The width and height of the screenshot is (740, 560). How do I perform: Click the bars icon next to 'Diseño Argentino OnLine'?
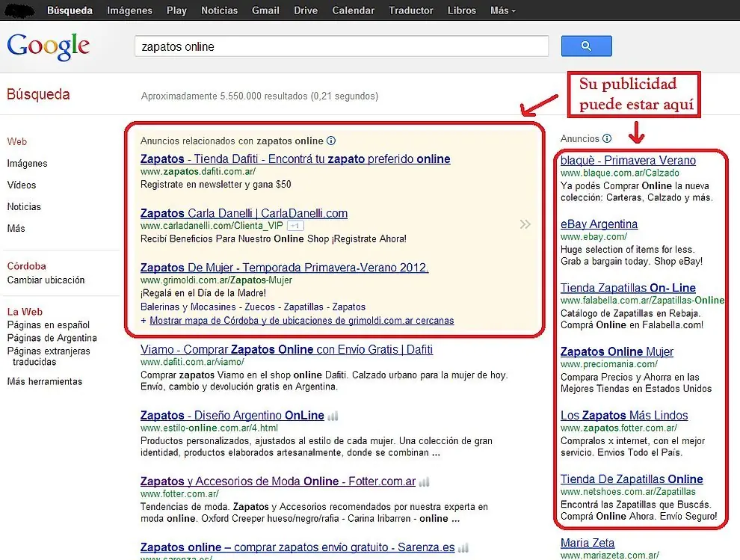tap(333, 416)
